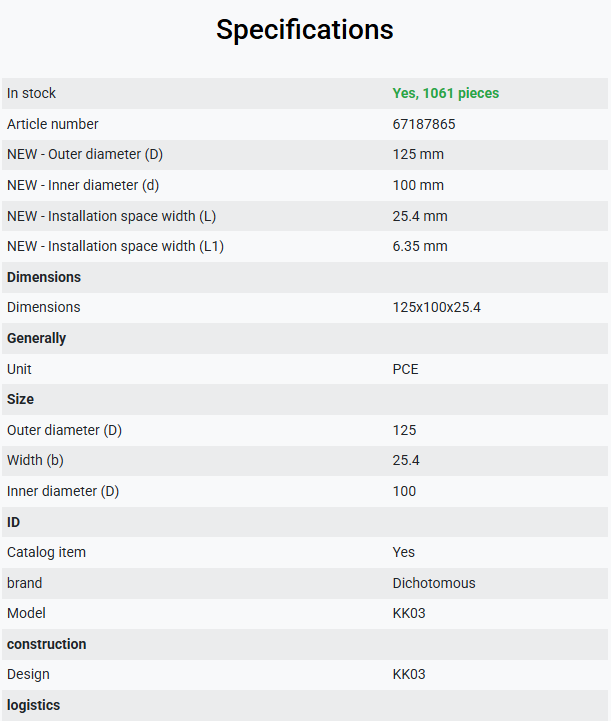Click article number 67187865
Screen dimensions: 611x721
point(424,124)
